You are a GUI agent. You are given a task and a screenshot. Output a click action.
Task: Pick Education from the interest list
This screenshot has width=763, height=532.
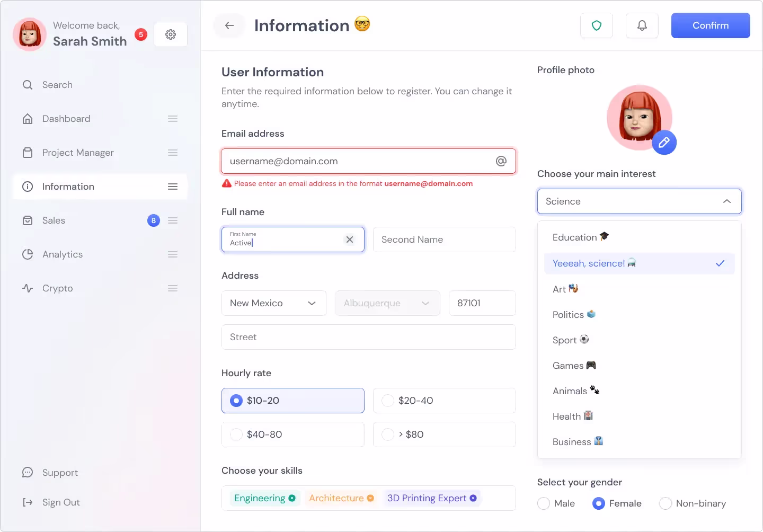click(574, 237)
